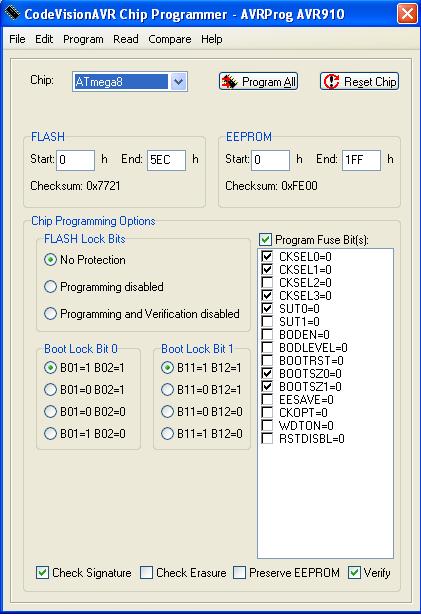This screenshot has height=616, width=421.
Task: Toggle the Program Fuse Bit(s) checkbox
Action: [x=265, y=239]
